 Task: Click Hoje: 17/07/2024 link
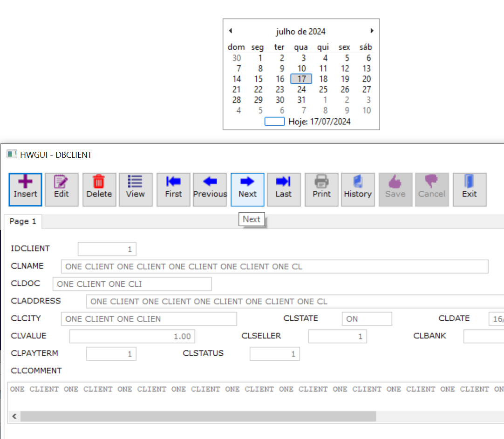(x=320, y=122)
